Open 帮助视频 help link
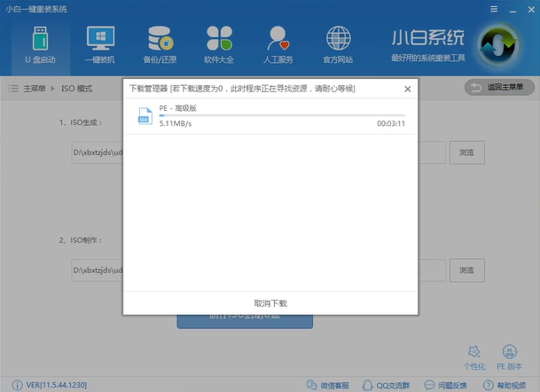This screenshot has width=540, height=392. point(505,385)
